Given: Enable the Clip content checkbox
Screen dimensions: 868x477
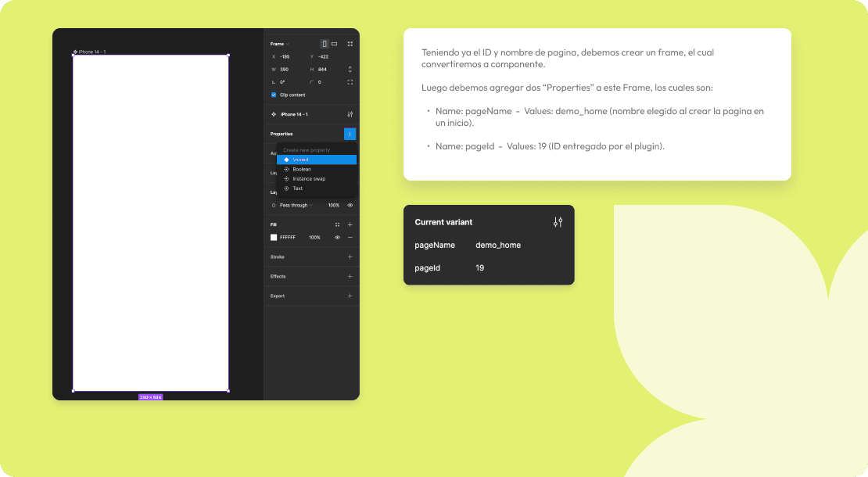Looking at the screenshot, I should pos(273,95).
